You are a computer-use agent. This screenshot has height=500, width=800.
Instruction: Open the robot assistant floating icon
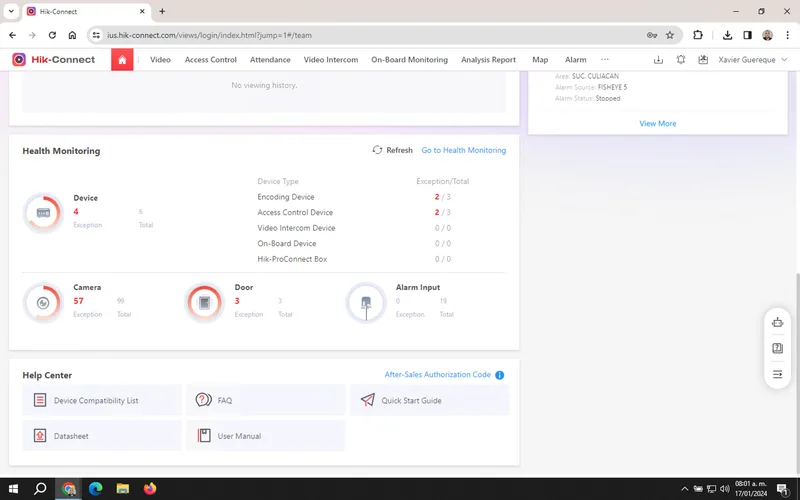[777, 322]
